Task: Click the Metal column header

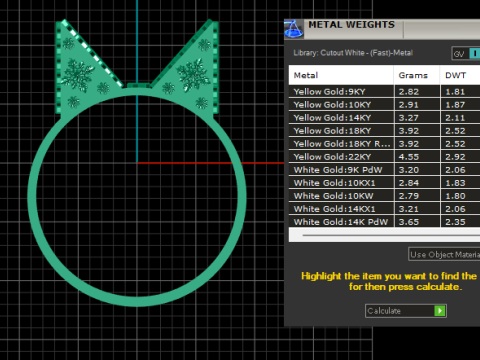Action: point(341,75)
